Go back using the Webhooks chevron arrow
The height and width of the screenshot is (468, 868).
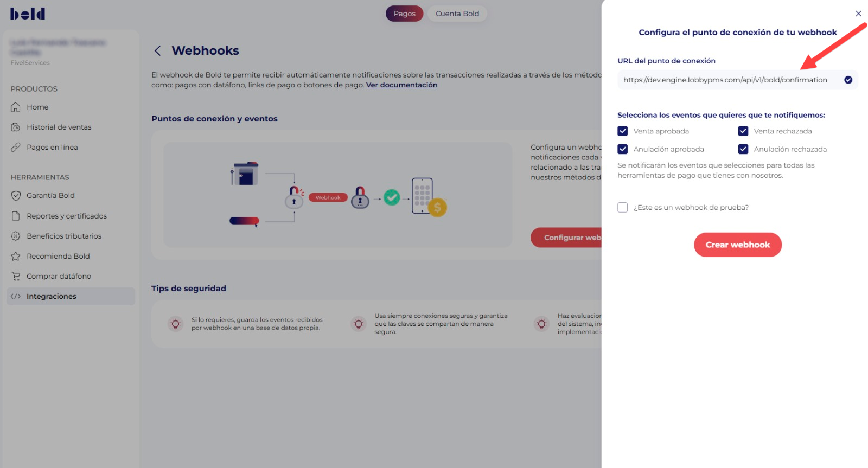click(157, 51)
